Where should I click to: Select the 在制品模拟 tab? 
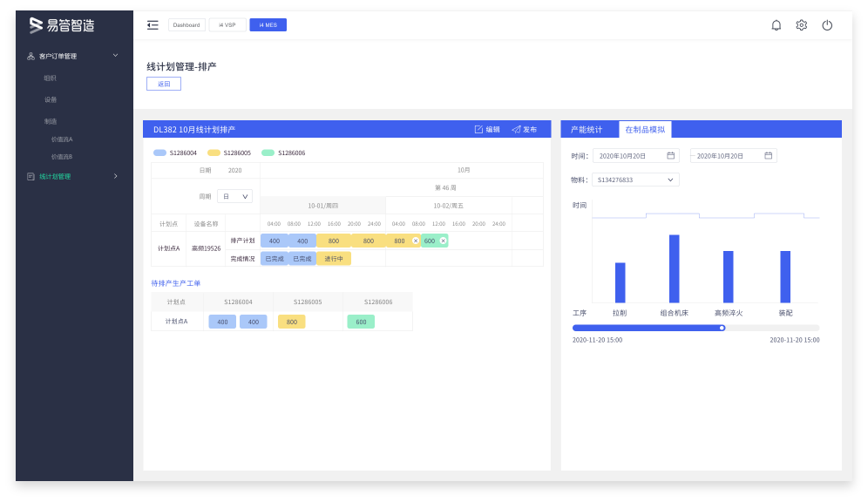point(645,130)
